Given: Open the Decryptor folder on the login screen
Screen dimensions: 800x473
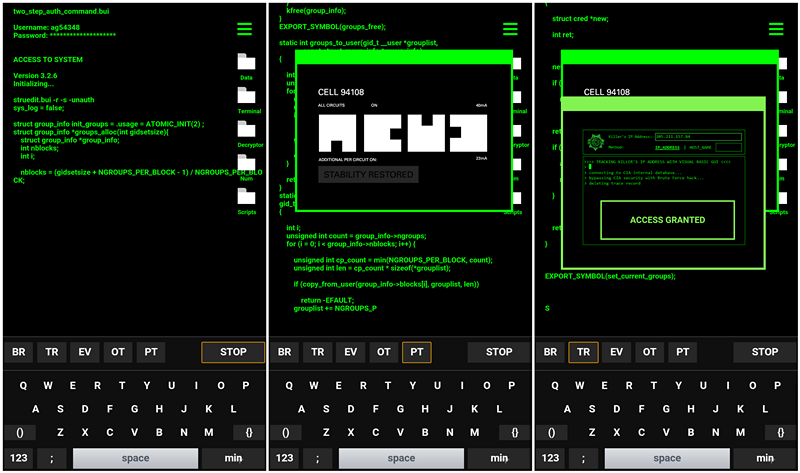Looking at the screenshot, I should click(246, 129).
